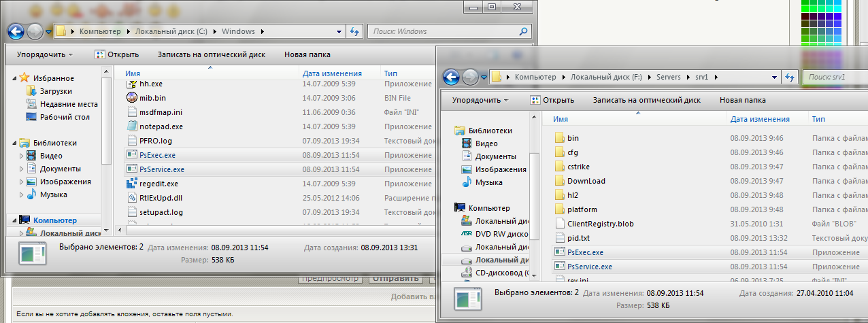The height and width of the screenshot is (323, 868).
Task: Collapse the Избранное tree node
Action: click(15, 79)
